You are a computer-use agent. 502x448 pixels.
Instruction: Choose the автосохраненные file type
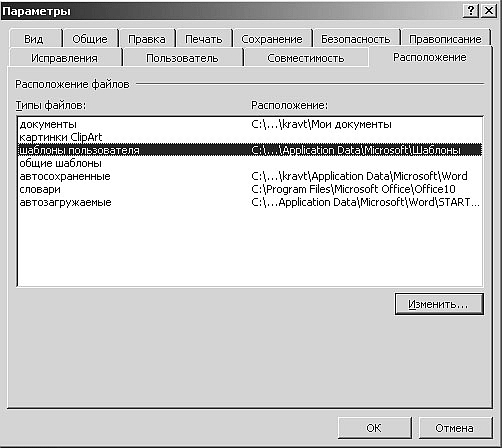coord(250,176)
